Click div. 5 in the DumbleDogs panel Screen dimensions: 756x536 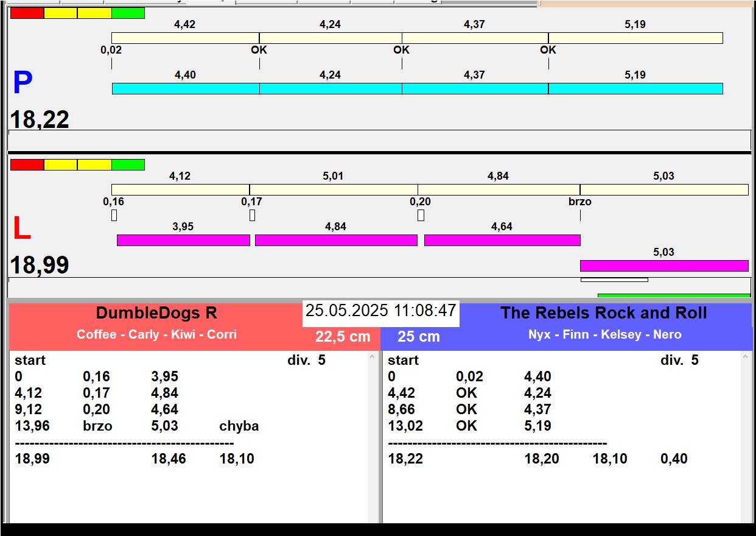(306, 360)
